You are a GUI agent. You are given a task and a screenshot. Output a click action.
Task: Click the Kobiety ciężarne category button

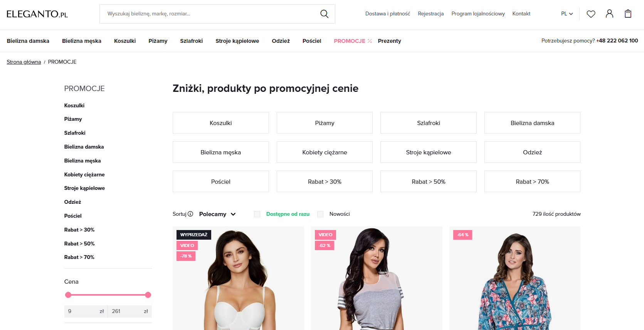[325, 152]
